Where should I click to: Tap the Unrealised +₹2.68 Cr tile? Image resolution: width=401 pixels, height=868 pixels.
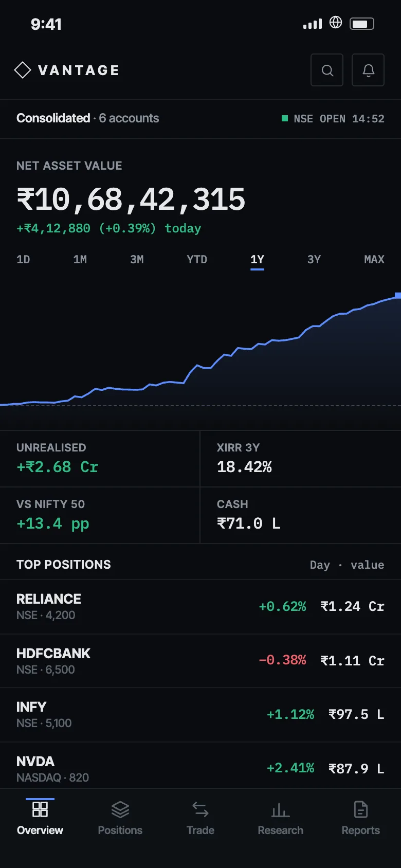(100, 459)
